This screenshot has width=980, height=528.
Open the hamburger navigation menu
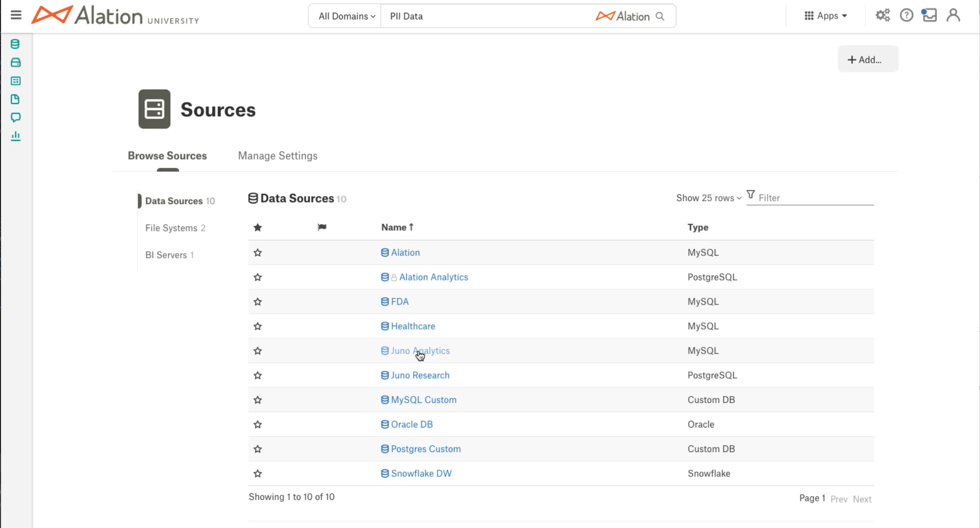coord(16,15)
